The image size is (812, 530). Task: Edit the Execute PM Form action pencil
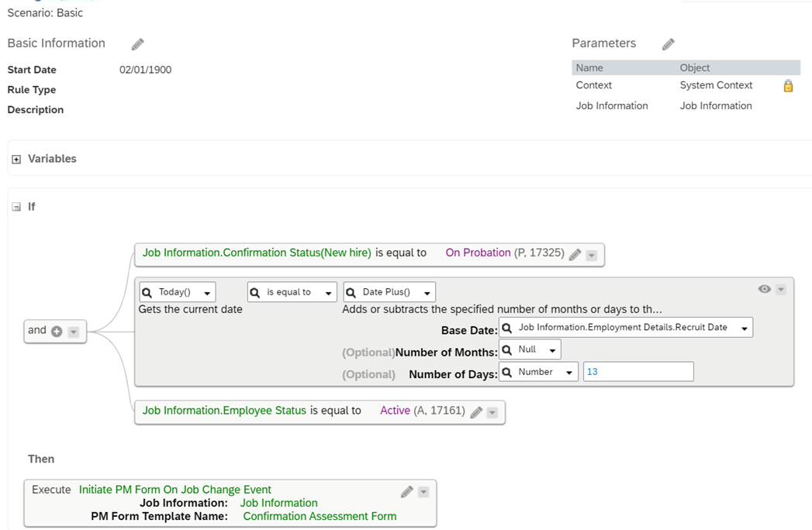(406, 491)
